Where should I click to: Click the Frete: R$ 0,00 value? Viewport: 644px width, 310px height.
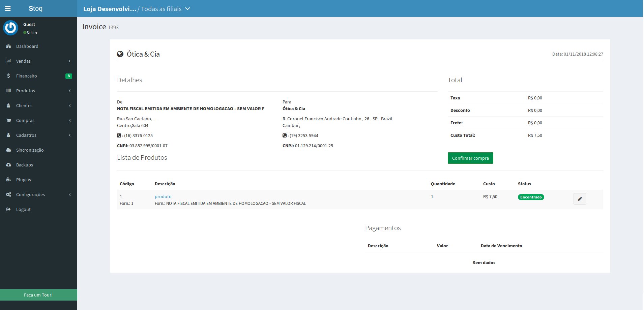(535, 123)
